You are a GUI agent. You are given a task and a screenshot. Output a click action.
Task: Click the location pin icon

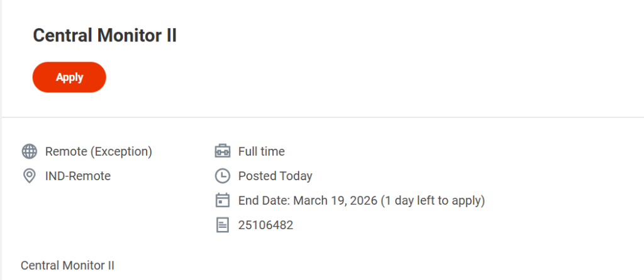pyautogui.click(x=29, y=176)
